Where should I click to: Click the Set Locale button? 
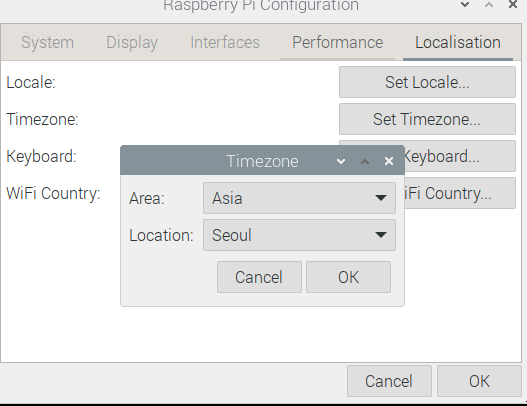click(x=427, y=82)
